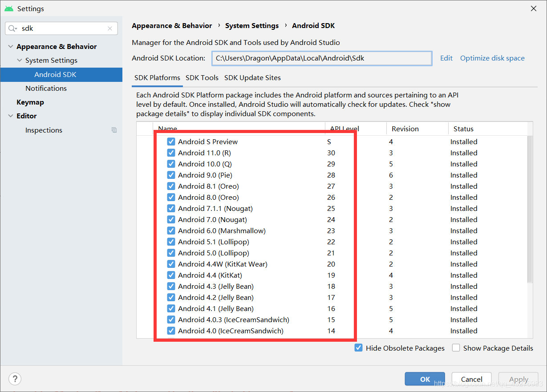547x392 pixels.
Task: Select Android 4.2 (Jelly Bean) row text
Action: point(216,297)
